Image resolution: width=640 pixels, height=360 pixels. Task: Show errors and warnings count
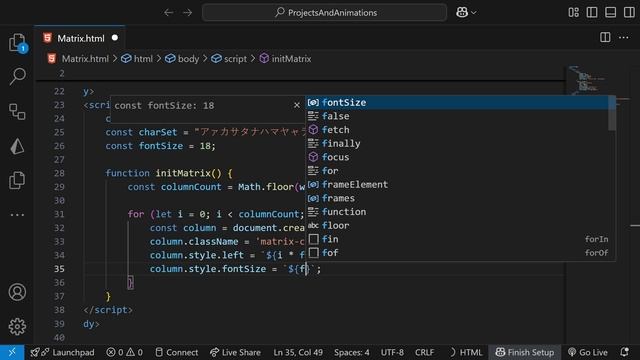124,352
